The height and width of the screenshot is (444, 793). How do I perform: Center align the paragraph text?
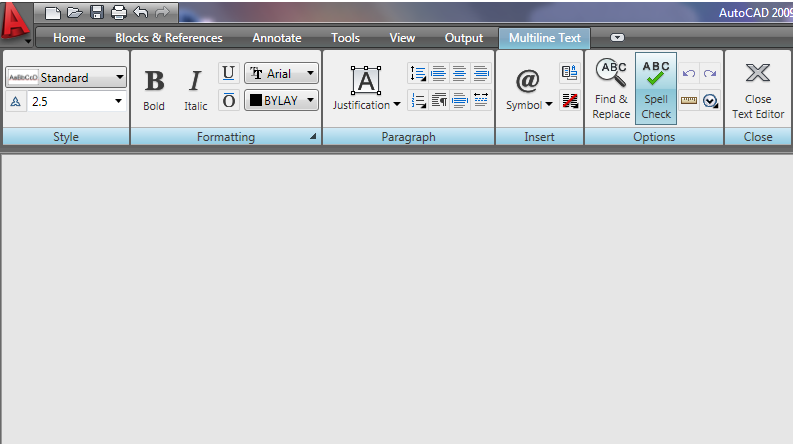click(x=459, y=73)
